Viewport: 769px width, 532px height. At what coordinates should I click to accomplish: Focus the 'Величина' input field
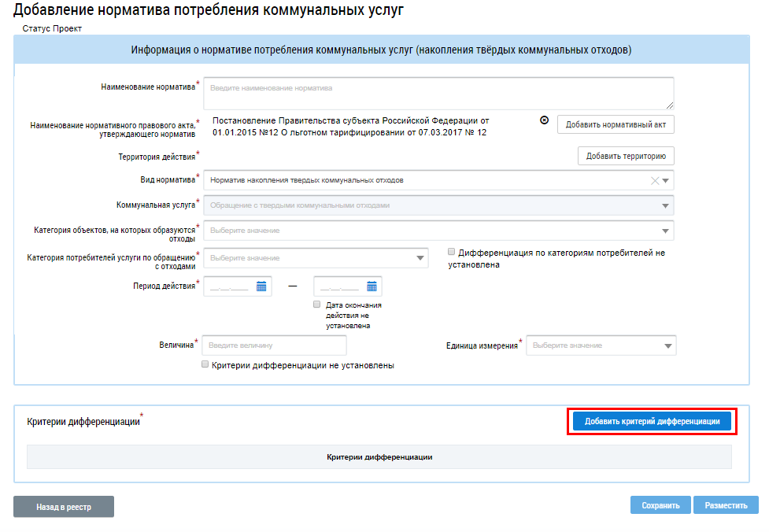click(x=274, y=345)
